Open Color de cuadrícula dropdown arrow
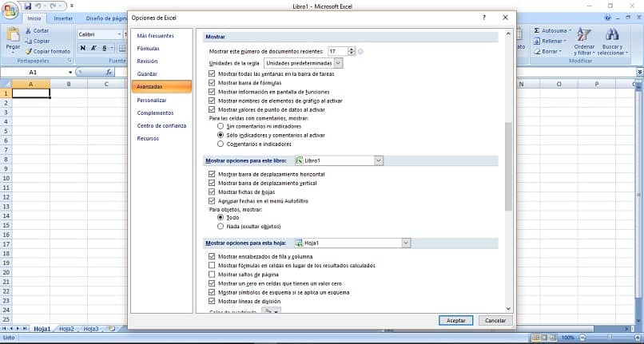644x344 pixels. coord(276,312)
